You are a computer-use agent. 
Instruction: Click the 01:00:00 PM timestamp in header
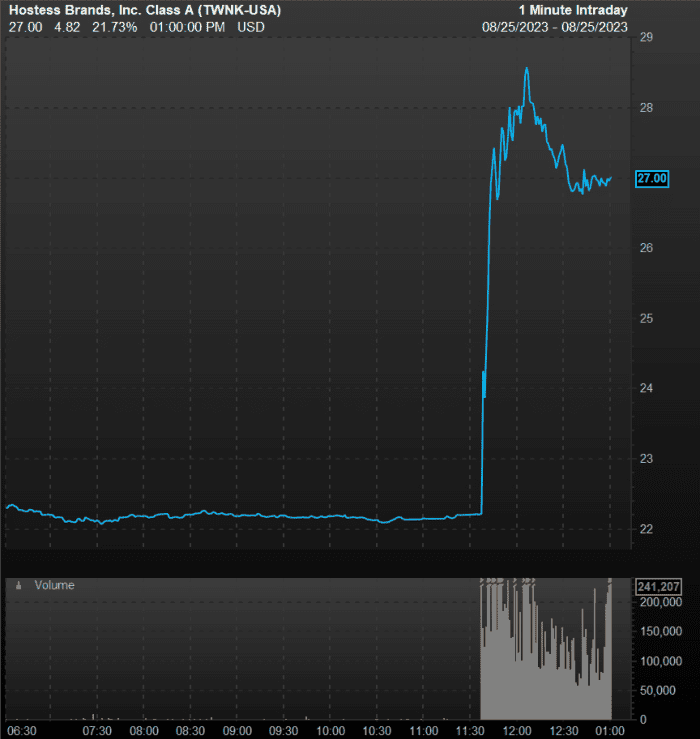pos(187,27)
